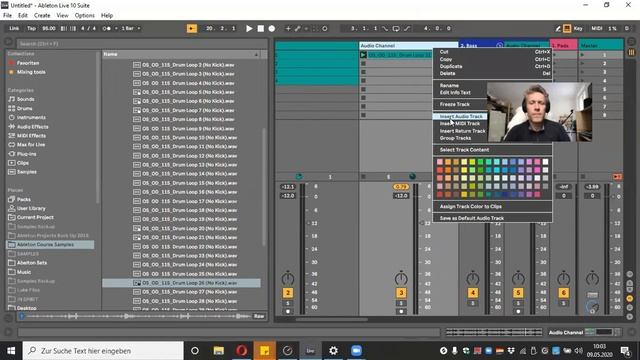Screen dimensions: 640x360
Task: Select Drum Loop 15 (No Kick).wav file
Action: coord(189,183)
